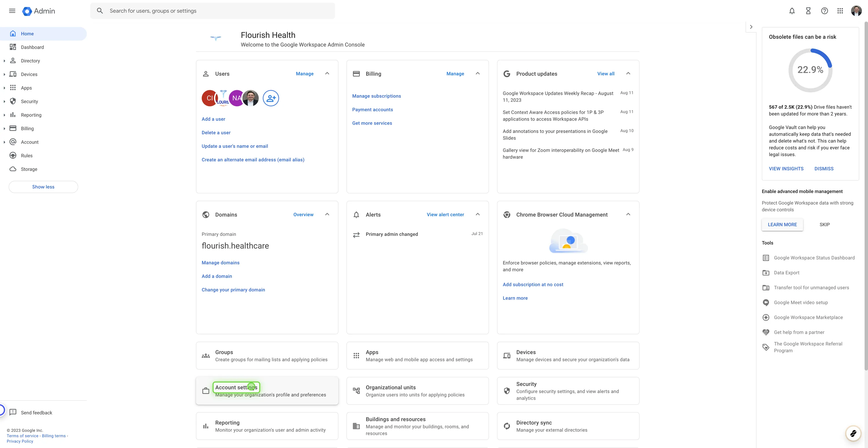Open the Google apps grid icon

click(840, 11)
